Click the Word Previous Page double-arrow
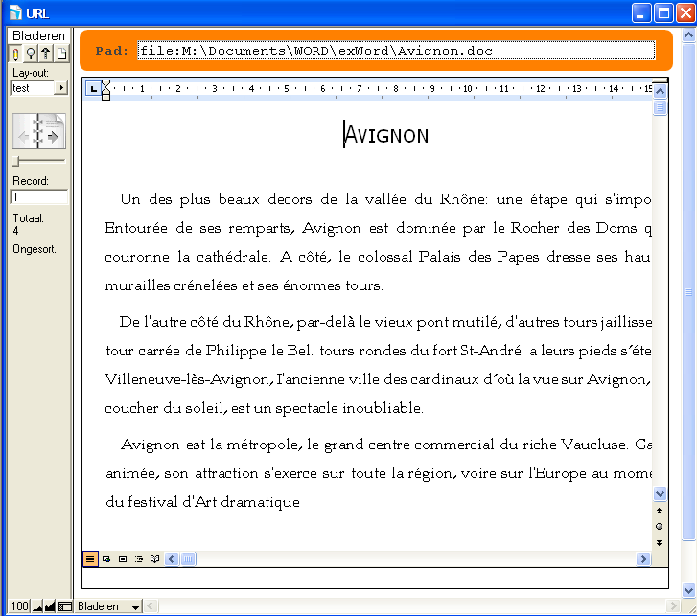 (x=660, y=511)
